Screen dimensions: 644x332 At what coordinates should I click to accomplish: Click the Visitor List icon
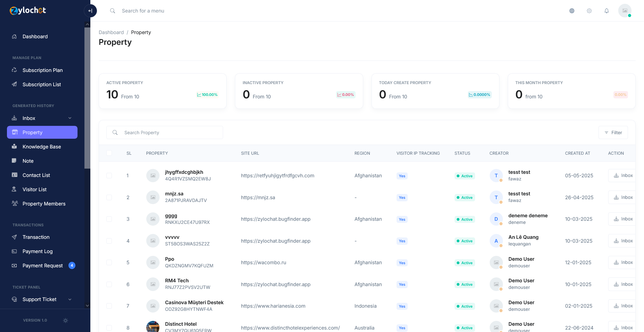click(x=14, y=189)
